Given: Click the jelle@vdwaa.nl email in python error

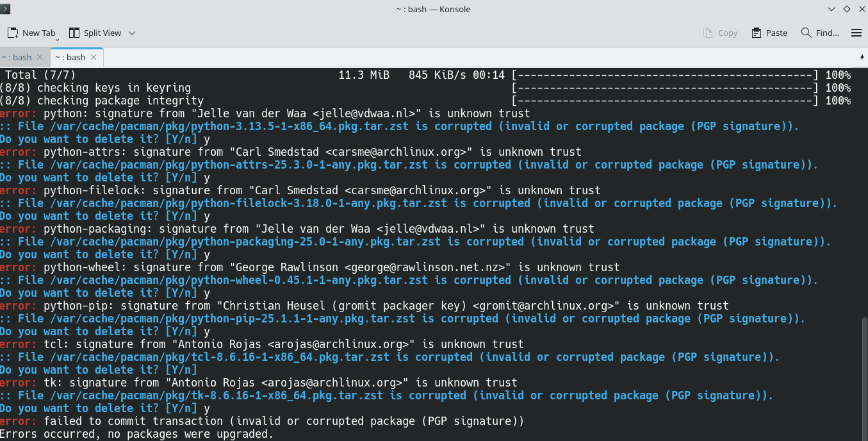Looking at the screenshot, I should (365, 113).
